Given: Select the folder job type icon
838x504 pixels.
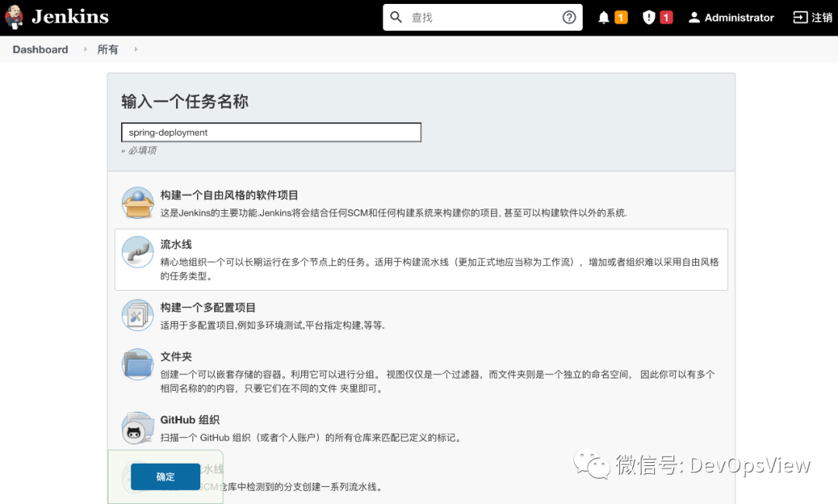Looking at the screenshot, I should click(138, 364).
